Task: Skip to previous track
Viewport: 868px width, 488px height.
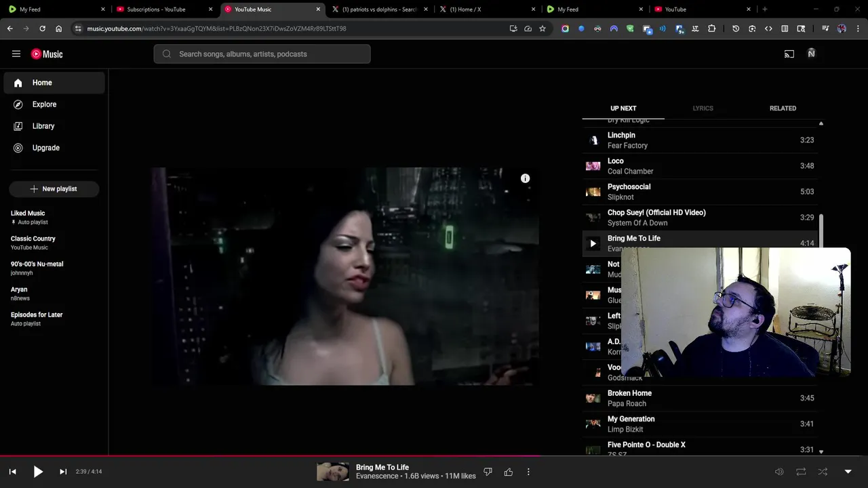Action: click(12, 472)
